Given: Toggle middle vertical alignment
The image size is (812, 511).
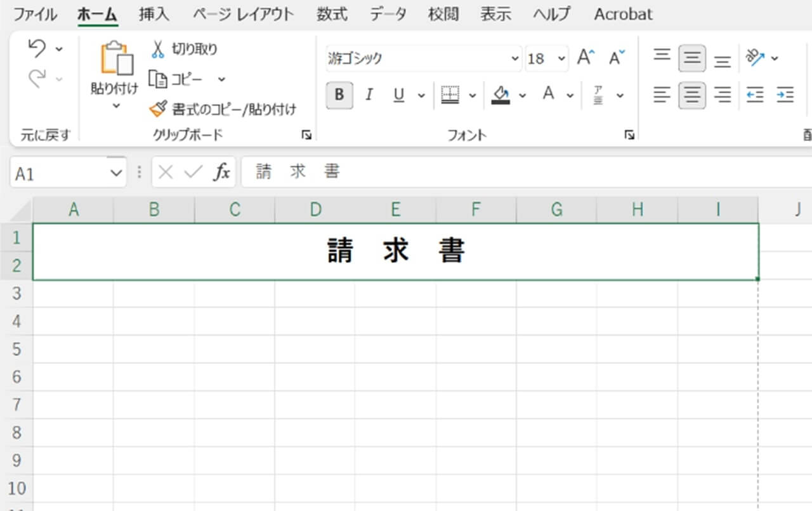Looking at the screenshot, I should [x=692, y=58].
